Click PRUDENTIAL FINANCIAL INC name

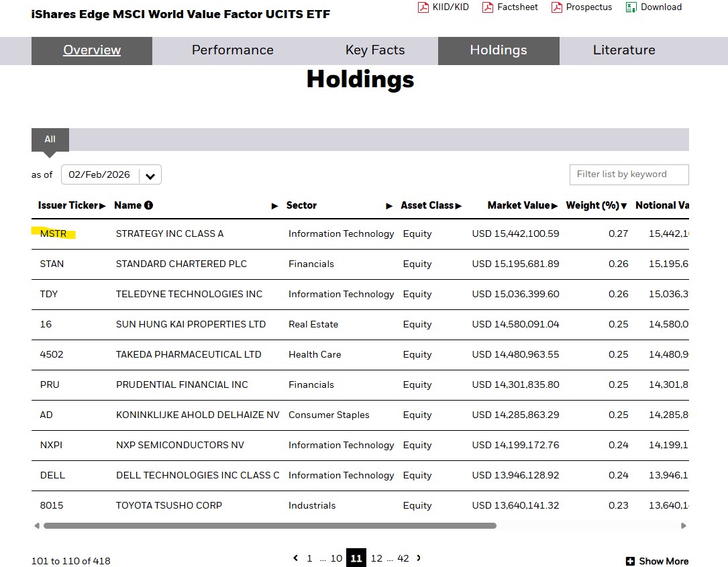(x=182, y=384)
